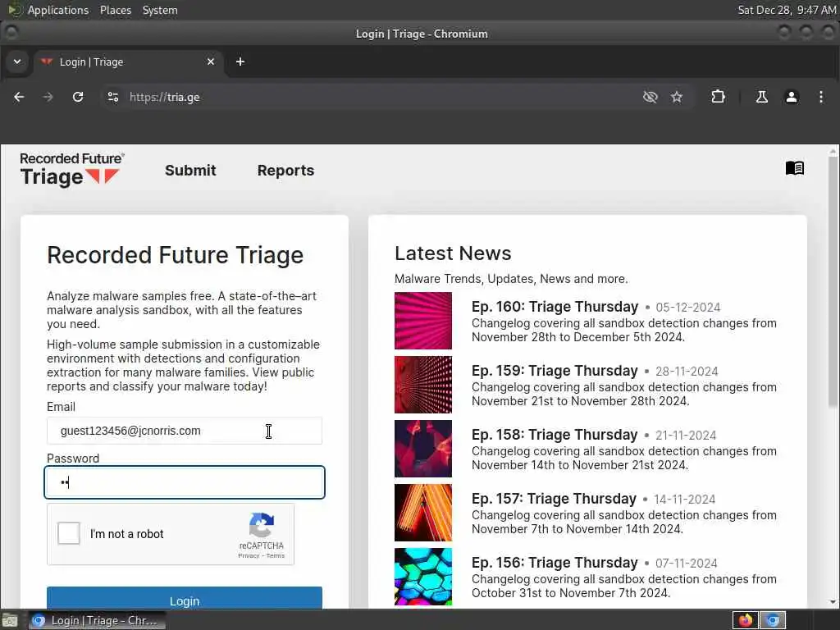Check the I'm not a robot box
Viewport: 840px width, 630px height.
tap(69, 533)
